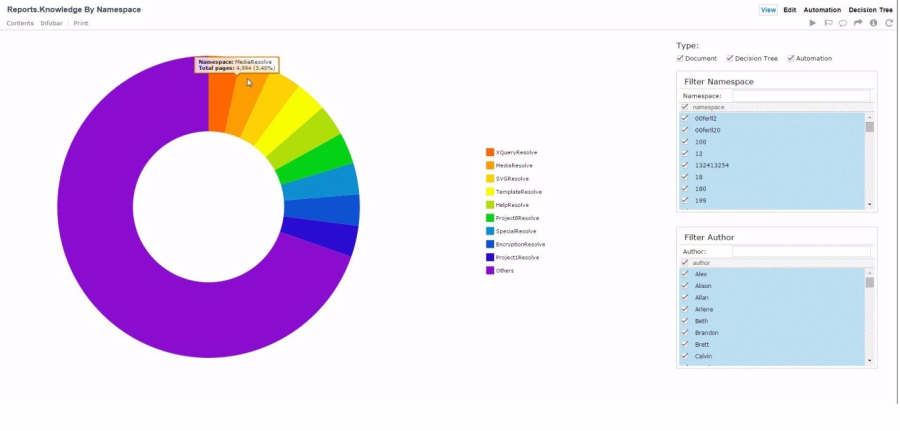Open the Automation tab at top

(x=822, y=10)
